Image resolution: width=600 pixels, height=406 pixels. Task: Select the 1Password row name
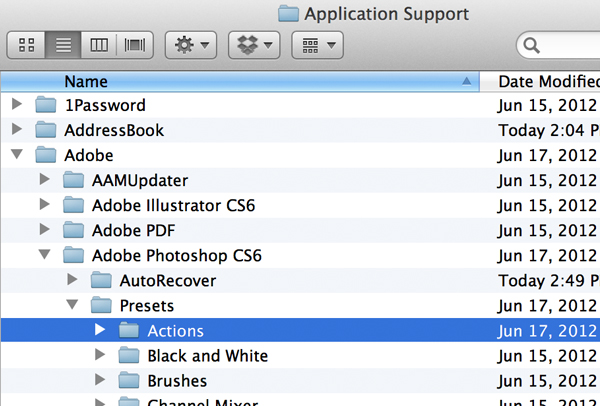click(105, 105)
